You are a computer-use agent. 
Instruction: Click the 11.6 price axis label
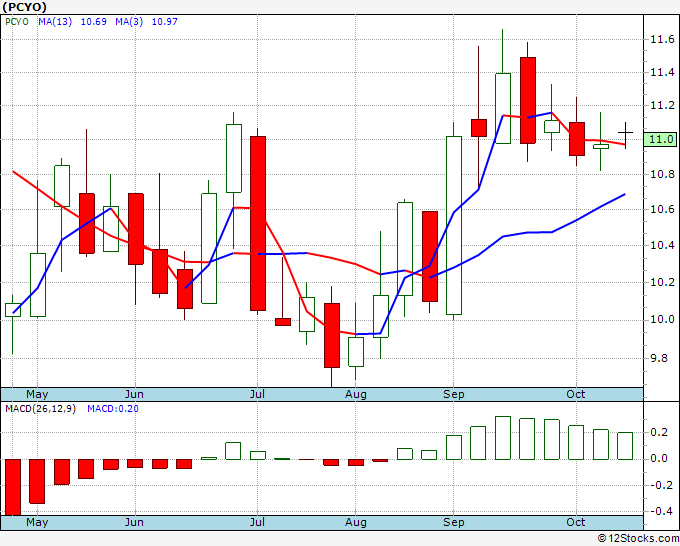tap(662, 39)
